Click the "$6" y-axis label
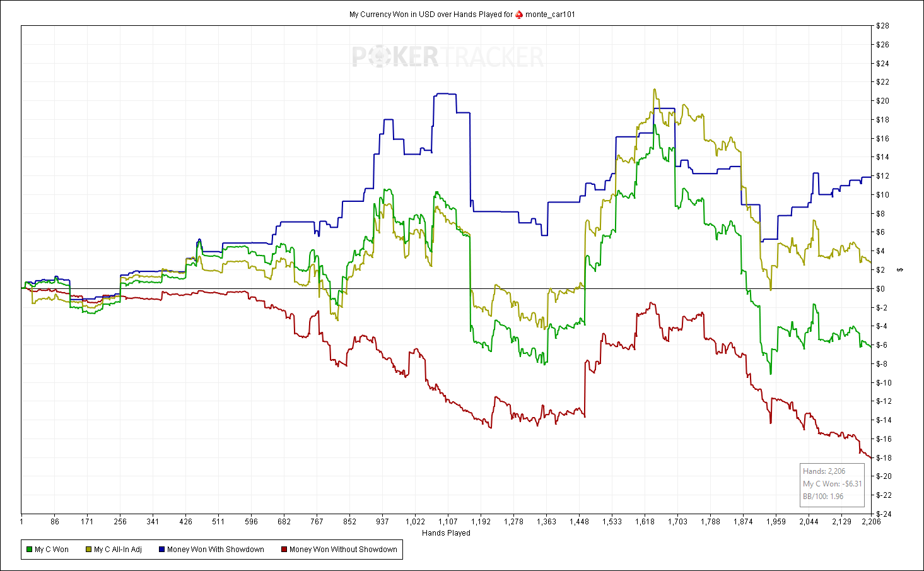This screenshot has width=924, height=571. coord(880,232)
